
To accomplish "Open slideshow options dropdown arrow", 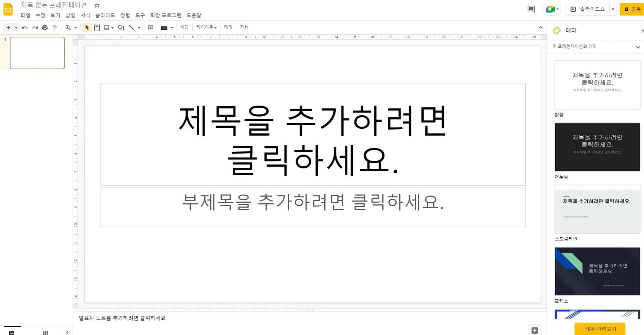I will tap(613, 9).
